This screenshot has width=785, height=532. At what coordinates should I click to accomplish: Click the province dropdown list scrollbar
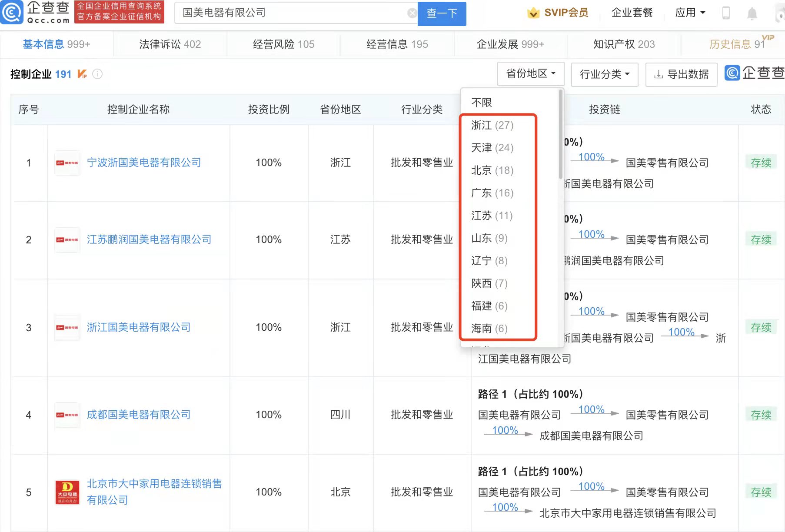point(561,134)
